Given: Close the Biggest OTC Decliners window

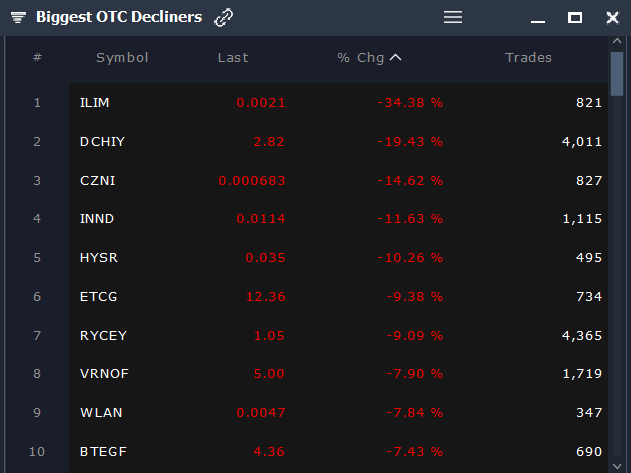Looking at the screenshot, I should 612,17.
